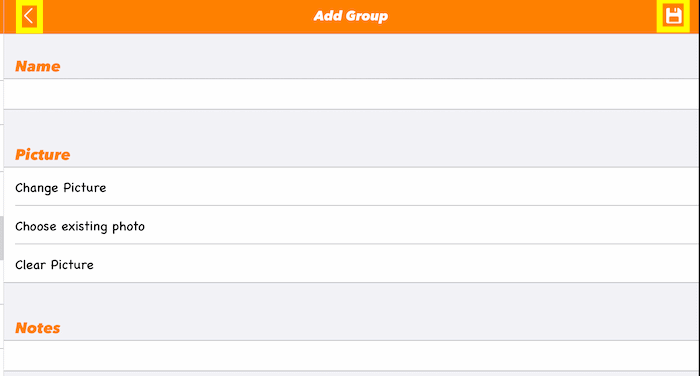Click the gray spacer above the Picture header
700x376 pixels.
[x=351, y=127]
